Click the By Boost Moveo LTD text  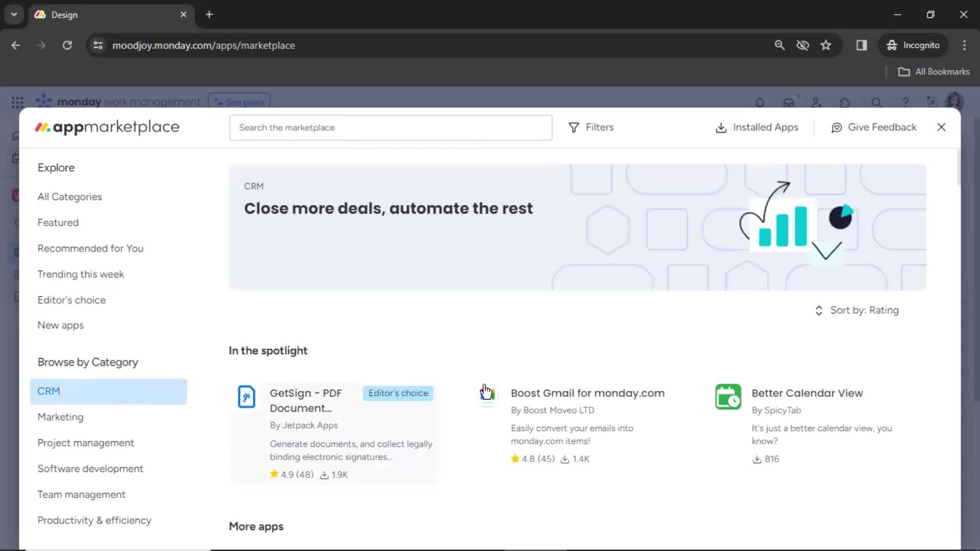pyautogui.click(x=552, y=411)
